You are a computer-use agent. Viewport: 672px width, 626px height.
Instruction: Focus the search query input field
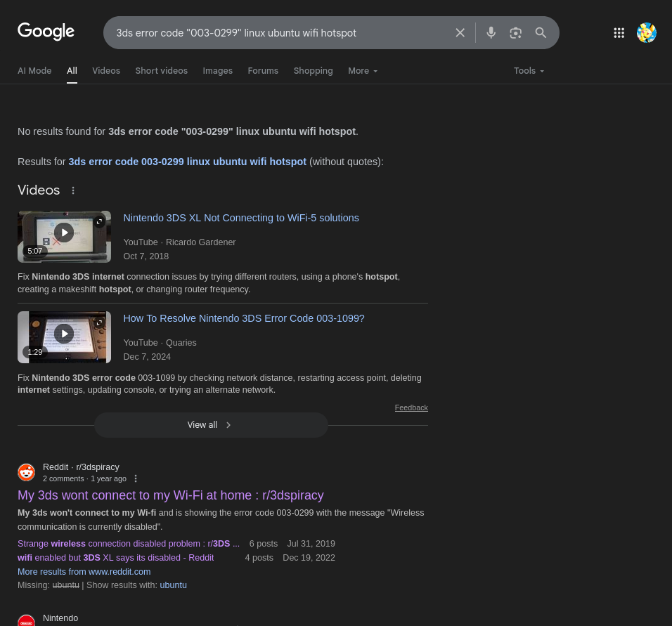tap(280, 32)
